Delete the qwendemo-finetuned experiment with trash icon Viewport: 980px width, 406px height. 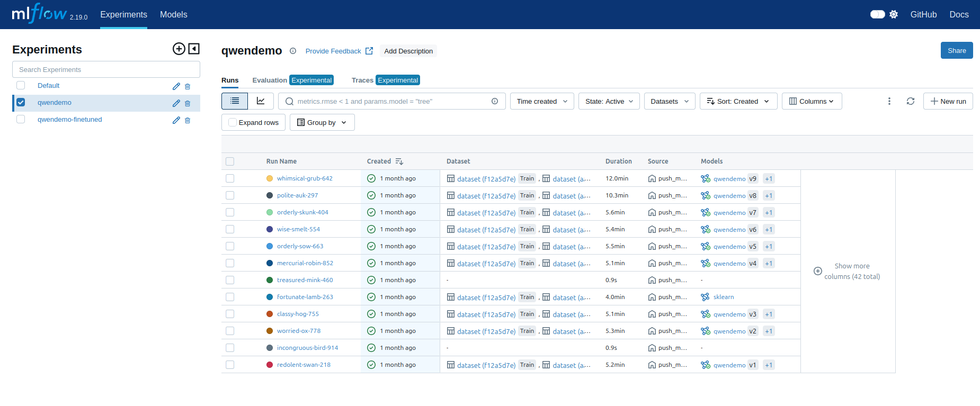click(188, 120)
